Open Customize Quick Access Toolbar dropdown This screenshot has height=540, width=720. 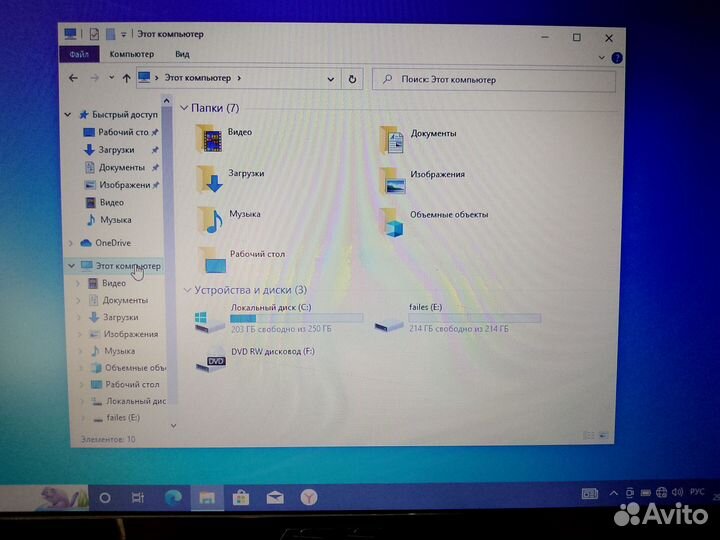(124, 34)
